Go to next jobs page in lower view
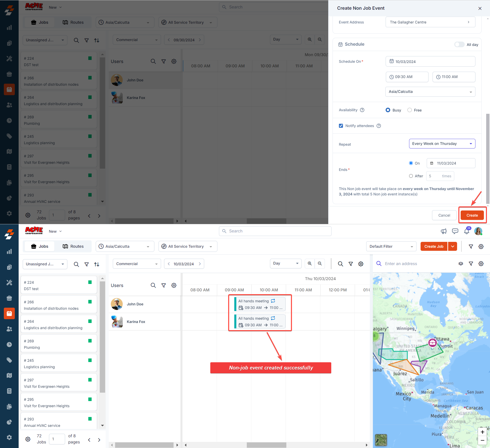The image size is (490, 448). (x=99, y=440)
